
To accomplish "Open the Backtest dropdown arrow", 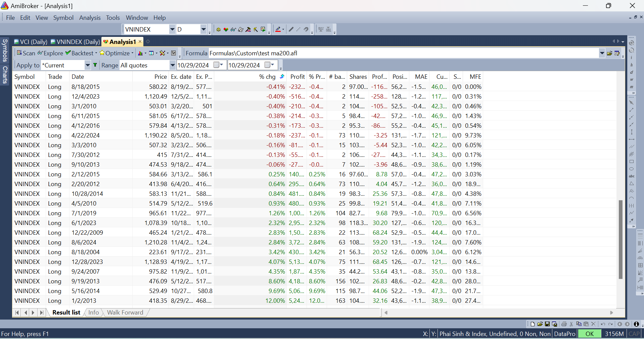I will (x=96, y=53).
